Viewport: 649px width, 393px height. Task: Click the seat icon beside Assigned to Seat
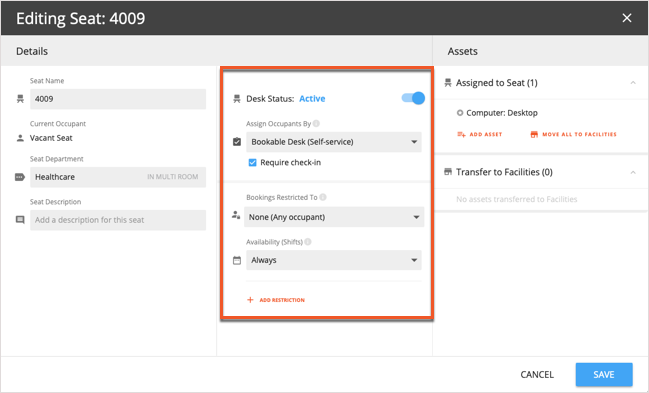click(x=448, y=83)
